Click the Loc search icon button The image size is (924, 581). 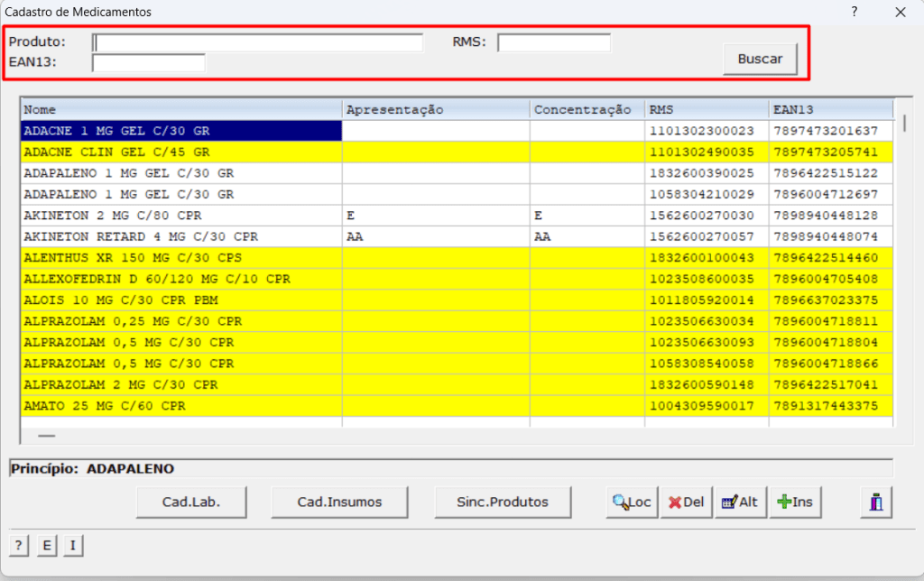pos(632,503)
